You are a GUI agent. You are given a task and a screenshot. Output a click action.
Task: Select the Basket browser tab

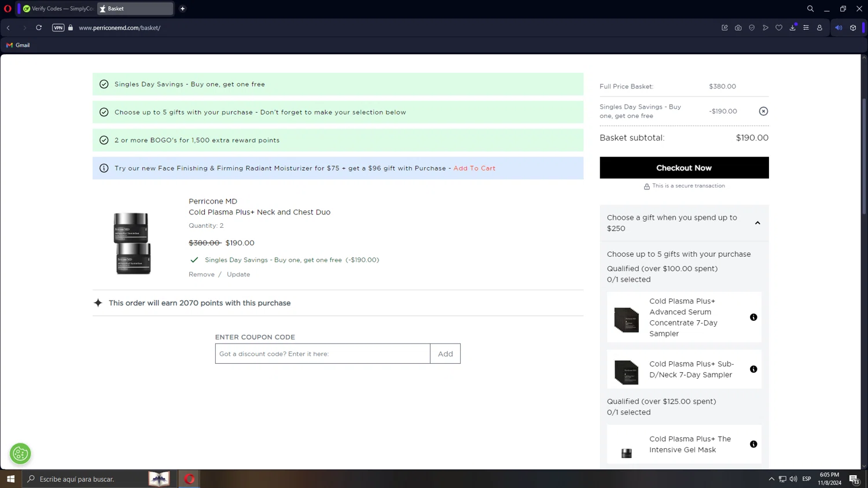click(135, 9)
